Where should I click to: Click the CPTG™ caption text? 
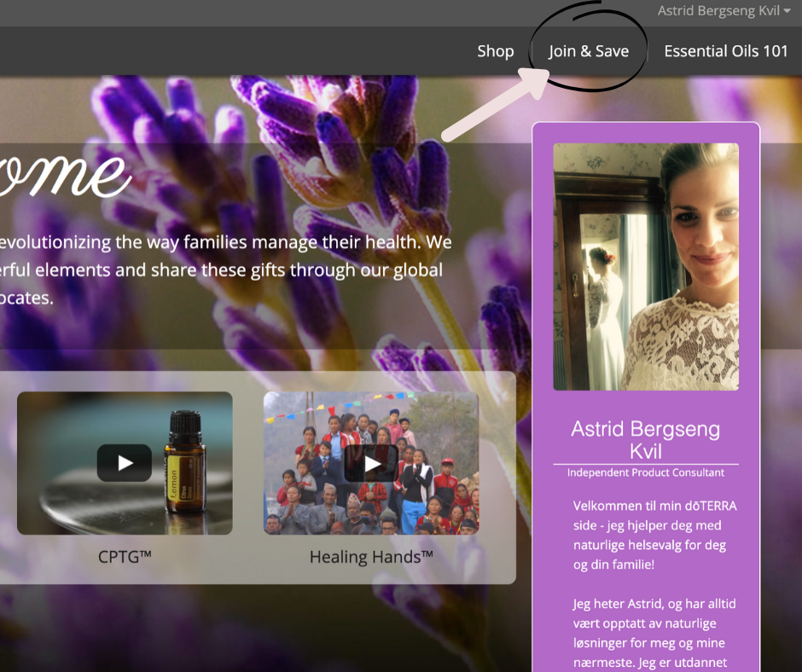coord(125,556)
